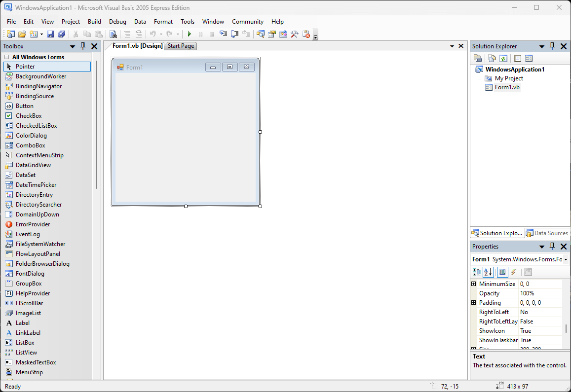Switch to the Start Page tab
The width and height of the screenshot is (571, 392).
[x=181, y=46]
